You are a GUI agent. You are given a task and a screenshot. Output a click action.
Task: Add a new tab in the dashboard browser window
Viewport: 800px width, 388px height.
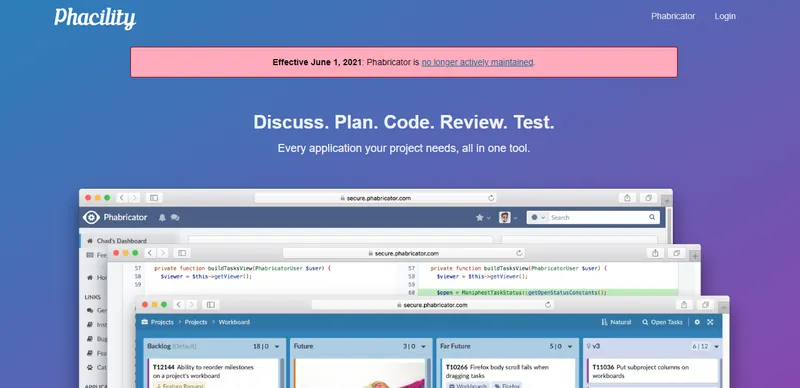coord(667,201)
